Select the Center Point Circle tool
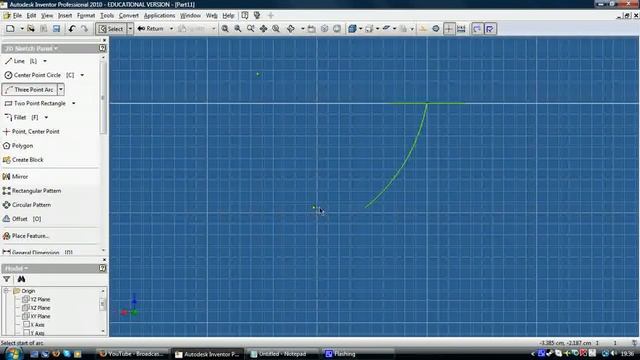Image resolution: width=640 pixels, height=360 pixels. pyautogui.click(x=39, y=75)
